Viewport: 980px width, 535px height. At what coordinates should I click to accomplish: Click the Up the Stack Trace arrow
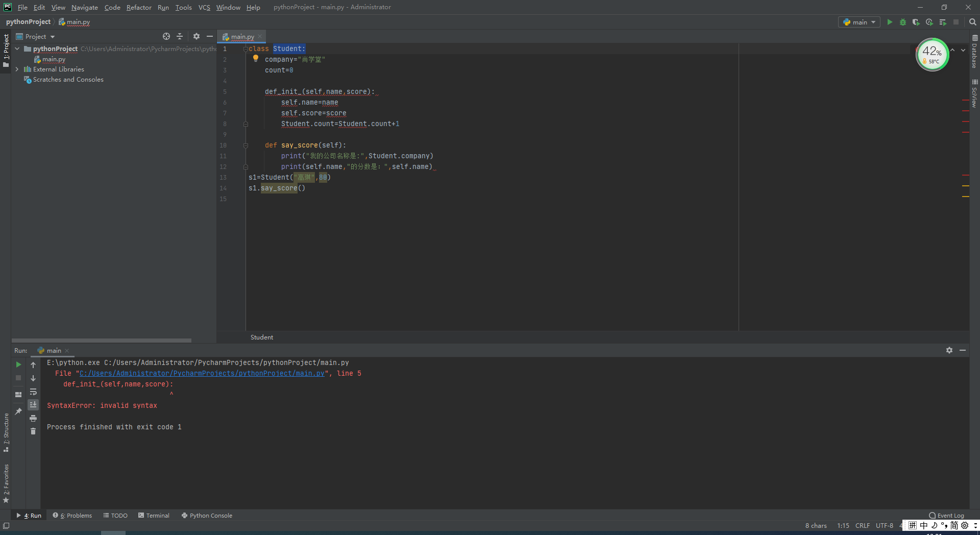(33, 364)
